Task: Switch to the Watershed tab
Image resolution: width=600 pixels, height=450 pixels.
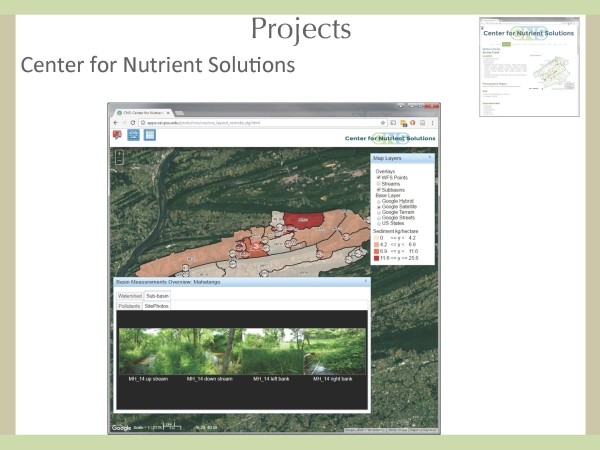Action: pos(130,296)
